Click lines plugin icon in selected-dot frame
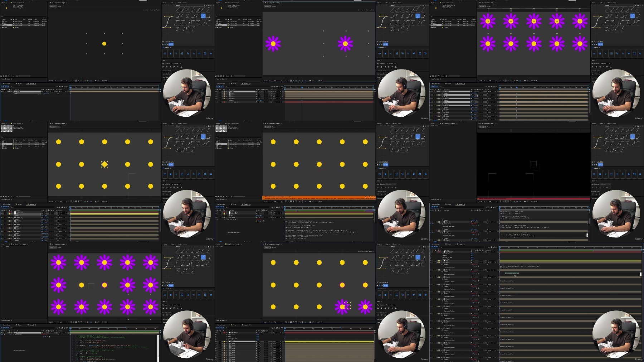Screen dimensions: 644x362 pos(182,174)
